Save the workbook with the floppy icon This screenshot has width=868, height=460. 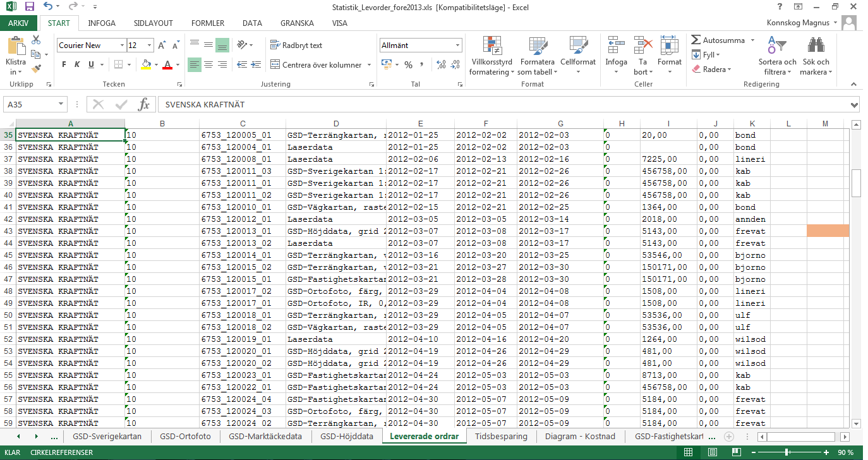pyautogui.click(x=30, y=7)
